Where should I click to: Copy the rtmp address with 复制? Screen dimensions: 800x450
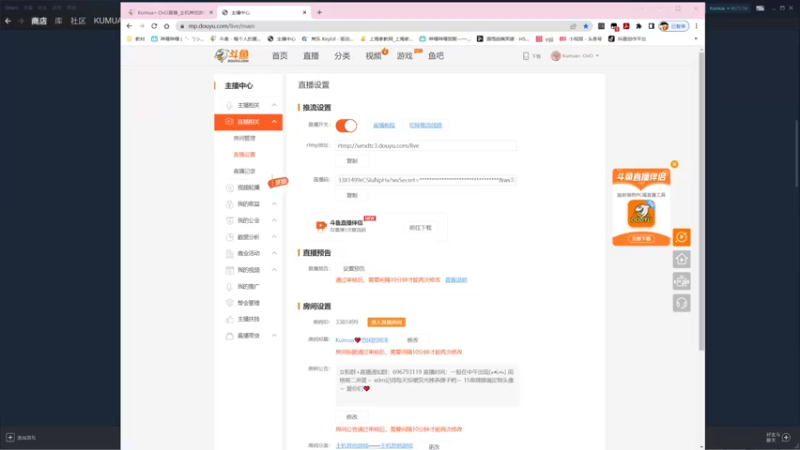pyautogui.click(x=352, y=161)
